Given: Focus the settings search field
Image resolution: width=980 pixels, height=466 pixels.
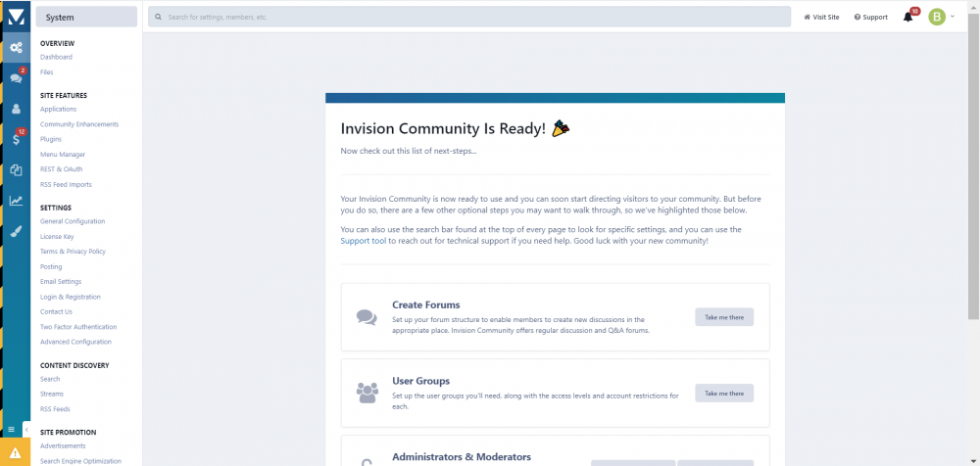Looking at the screenshot, I should pos(469,17).
